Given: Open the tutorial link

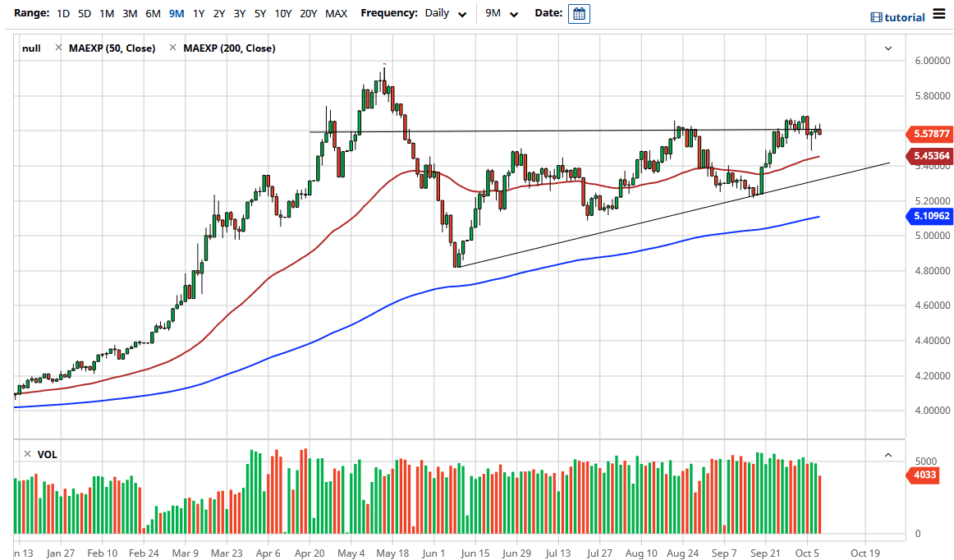Looking at the screenshot, I should tap(905, 17).
